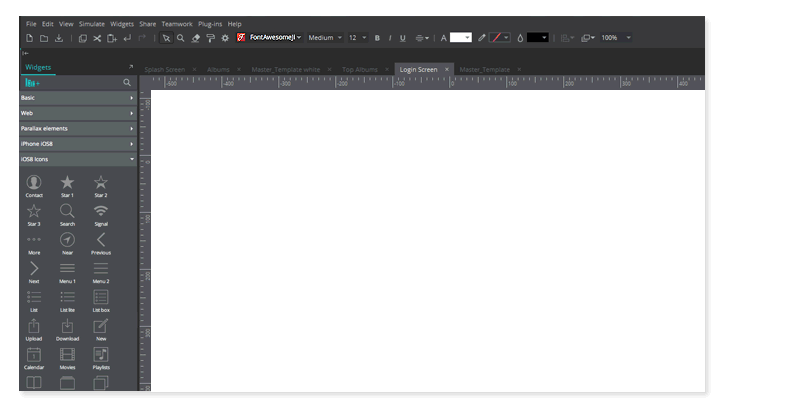The width and height of the screenshot is (800, 410).
Task: Click the Undo arrow icon
Action: [x=127, y=38]
